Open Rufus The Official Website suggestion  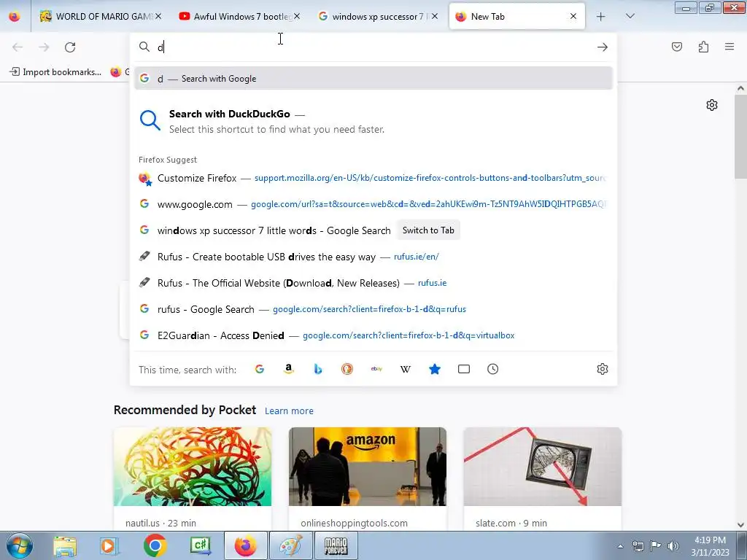click(x=373, y=283)
